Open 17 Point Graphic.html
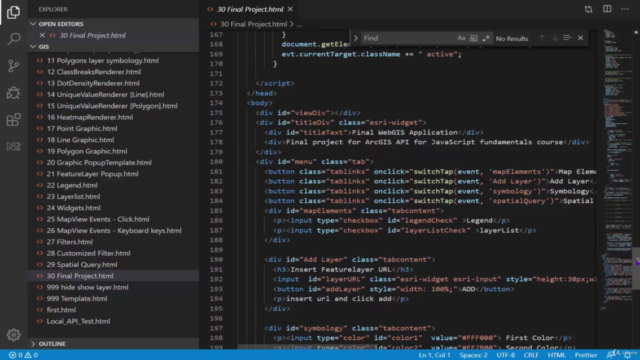Screen dimensions: 640x360 coord(82,129)
